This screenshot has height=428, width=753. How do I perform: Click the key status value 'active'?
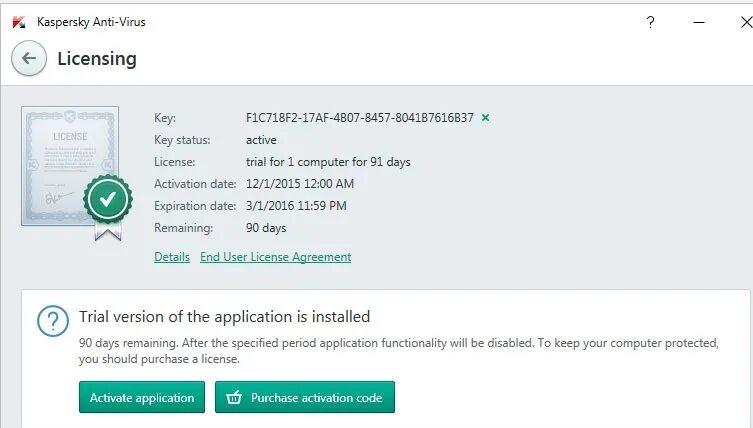coord(261,140)
